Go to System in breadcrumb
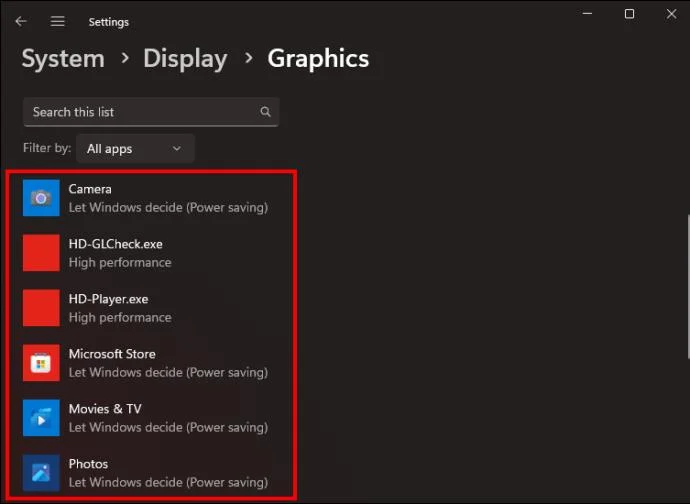690x504 pixels. click(63, 59)
